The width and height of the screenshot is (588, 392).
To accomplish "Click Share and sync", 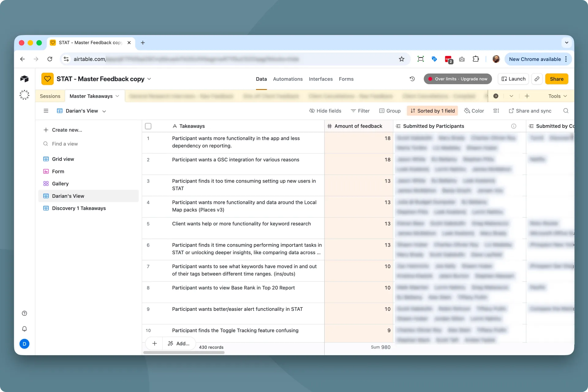I will (x=530, y=111).
